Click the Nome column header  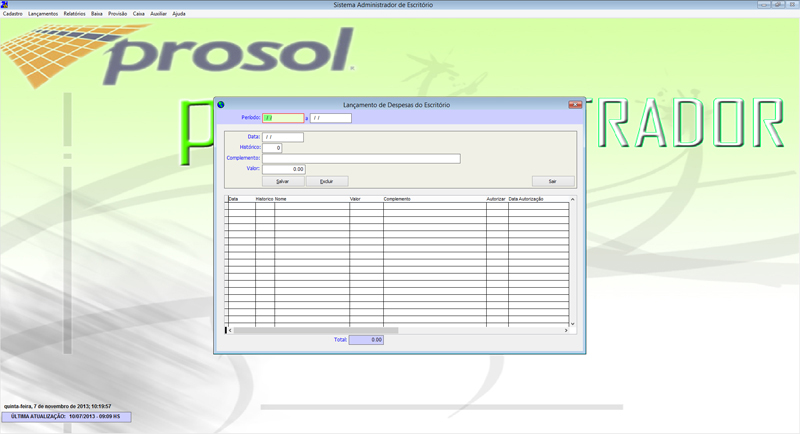click(312, 199)
